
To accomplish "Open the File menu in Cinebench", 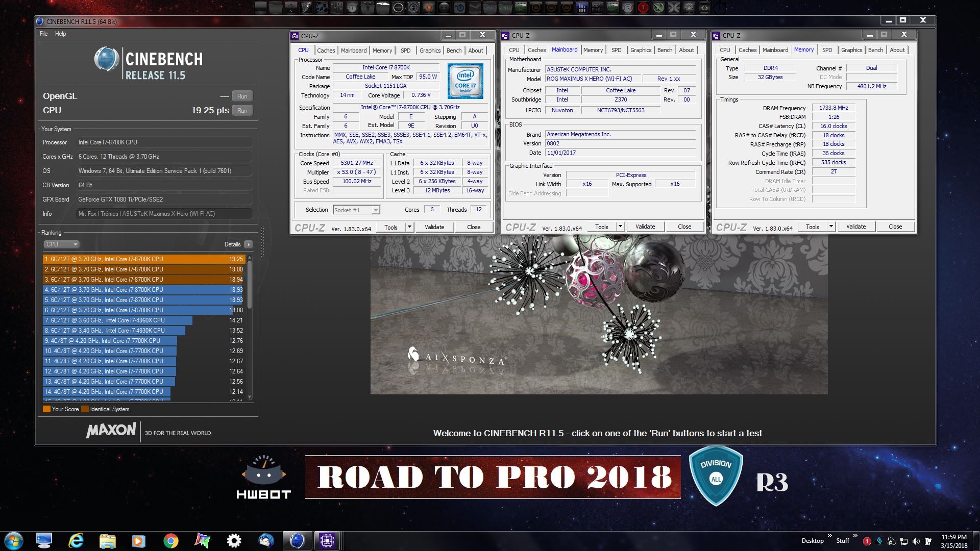I will pos(44,34).
